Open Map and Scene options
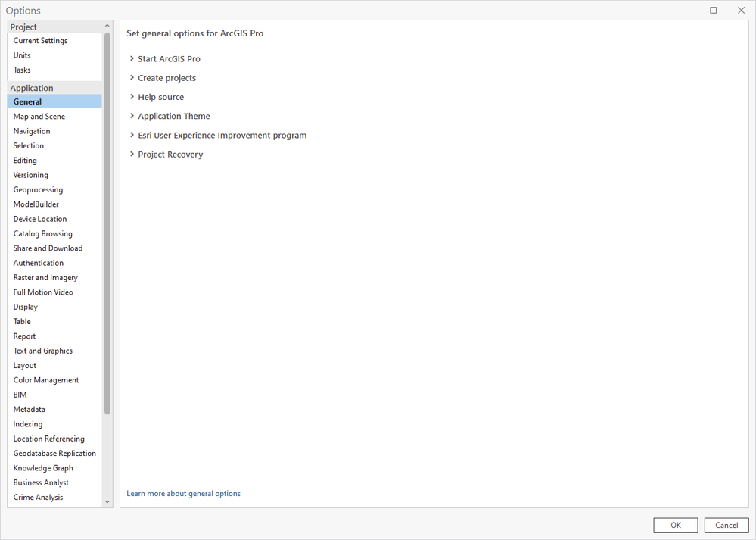Screen dimensions: 756x540 pyautogui.click(x=54, y=117)
